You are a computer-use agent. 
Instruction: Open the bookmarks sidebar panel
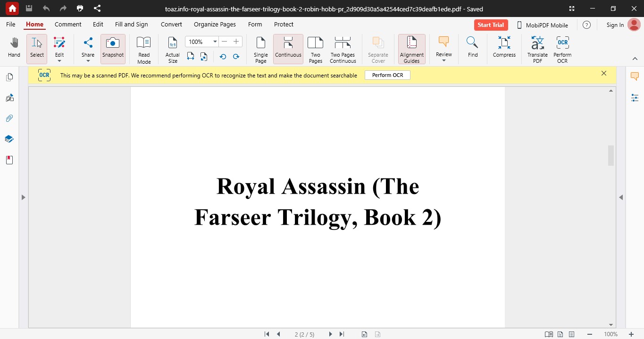[9, 160]
